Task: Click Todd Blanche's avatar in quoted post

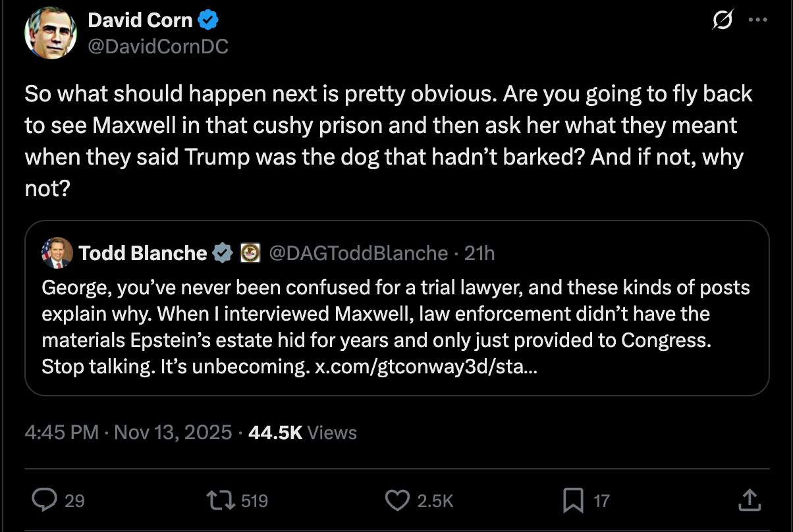Action: pos(58,252)
